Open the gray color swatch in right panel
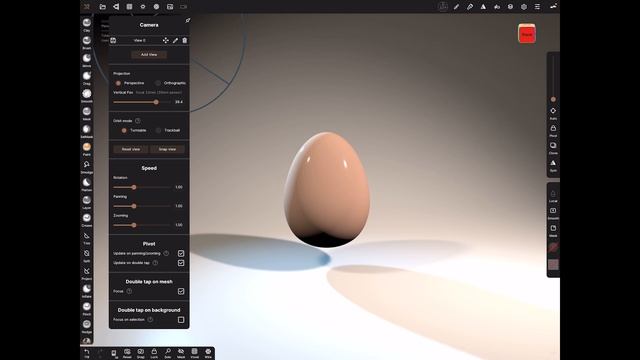The height and width of the screenshot is (360, 640). 553,264
